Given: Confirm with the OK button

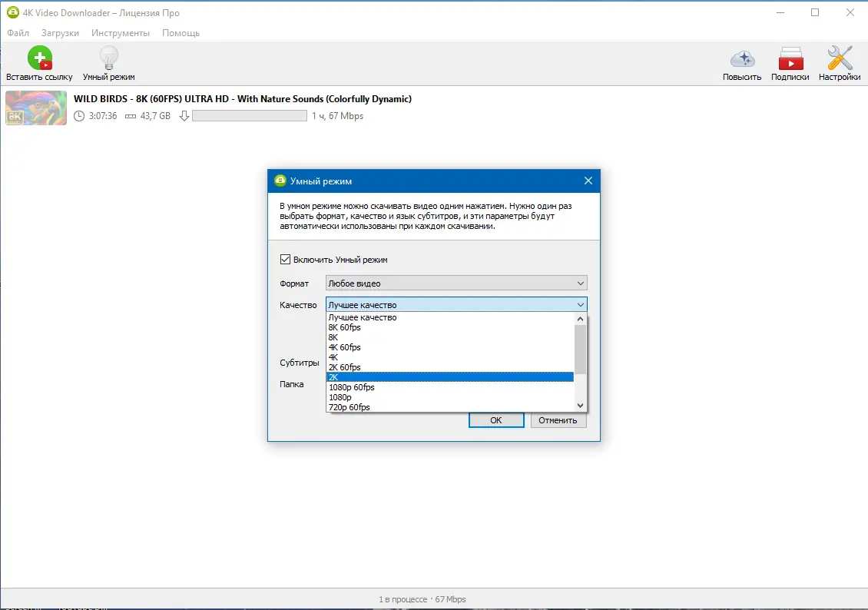Looking at the screenshot, I should [x=496, y=420].
